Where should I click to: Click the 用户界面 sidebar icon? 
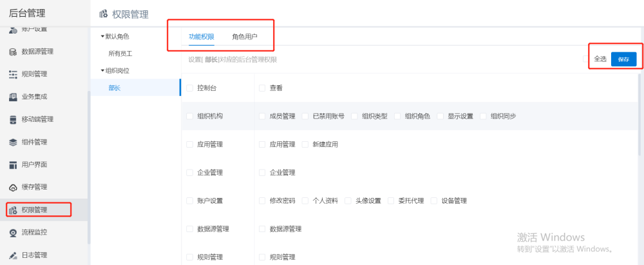click(13, 164)
